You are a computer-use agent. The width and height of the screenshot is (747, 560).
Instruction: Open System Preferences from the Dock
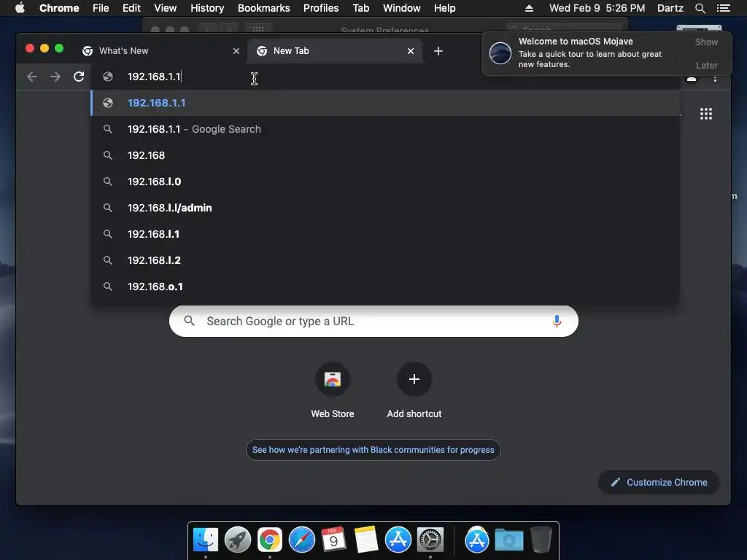pos(430,540)
